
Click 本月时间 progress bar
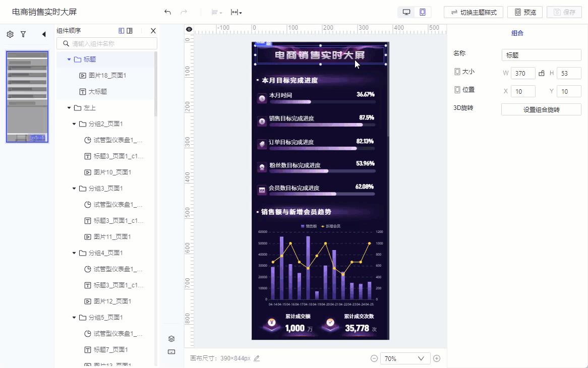point(323,102)
